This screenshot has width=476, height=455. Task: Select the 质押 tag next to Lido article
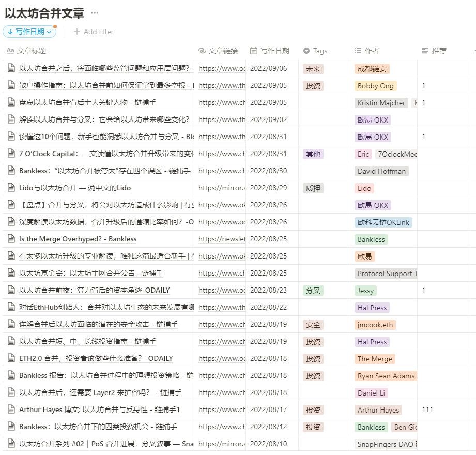[x=313, y=188]
